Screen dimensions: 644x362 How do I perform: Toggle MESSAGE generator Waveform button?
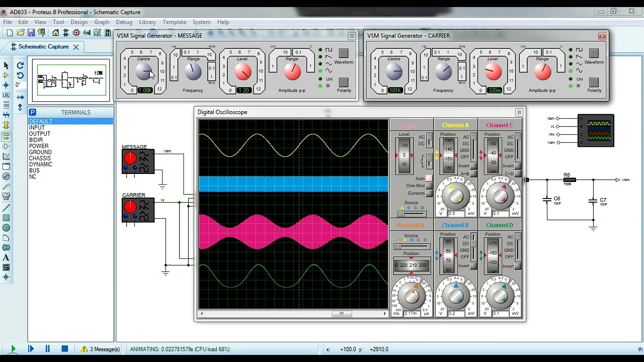pyautogui.click(x=344, y=53)
